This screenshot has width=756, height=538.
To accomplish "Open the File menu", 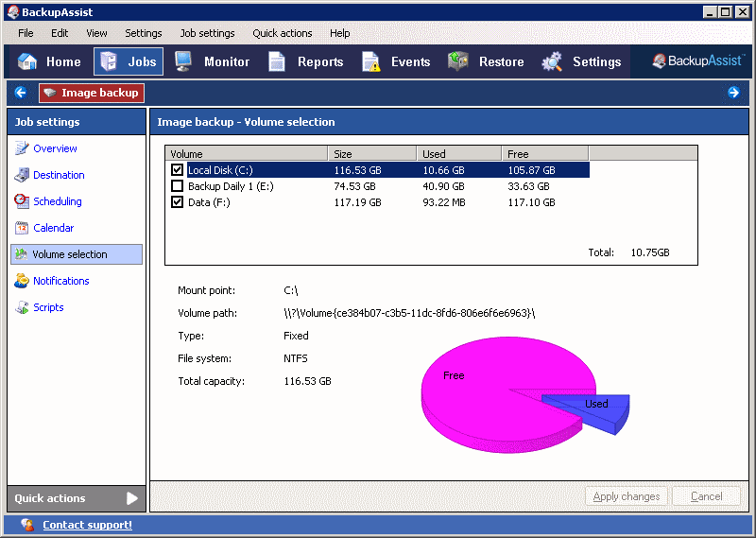I will click(26, 33).
